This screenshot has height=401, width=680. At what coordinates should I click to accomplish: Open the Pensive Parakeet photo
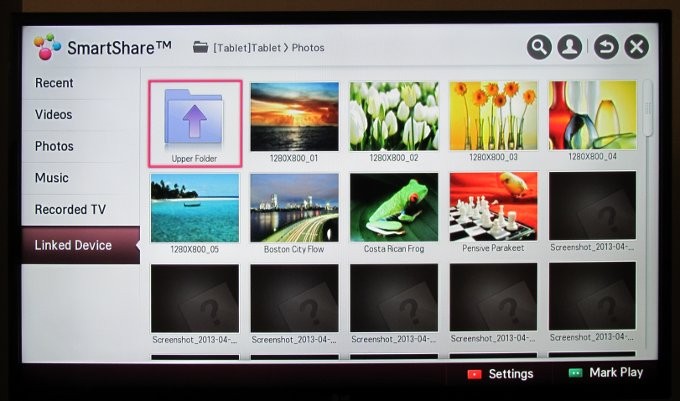pyautogui.click(x=493, y=206)
